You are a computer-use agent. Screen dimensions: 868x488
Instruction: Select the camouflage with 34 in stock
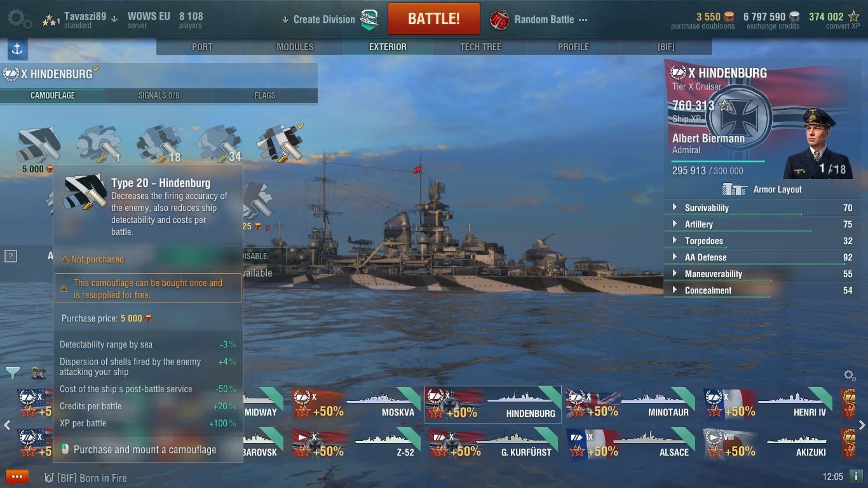click(x=219, y=144)
